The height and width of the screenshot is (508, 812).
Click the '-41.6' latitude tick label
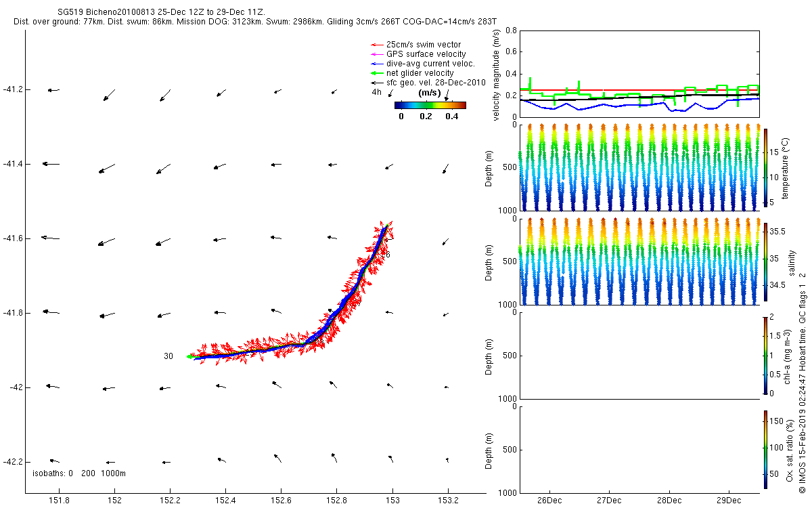(12, 238)
